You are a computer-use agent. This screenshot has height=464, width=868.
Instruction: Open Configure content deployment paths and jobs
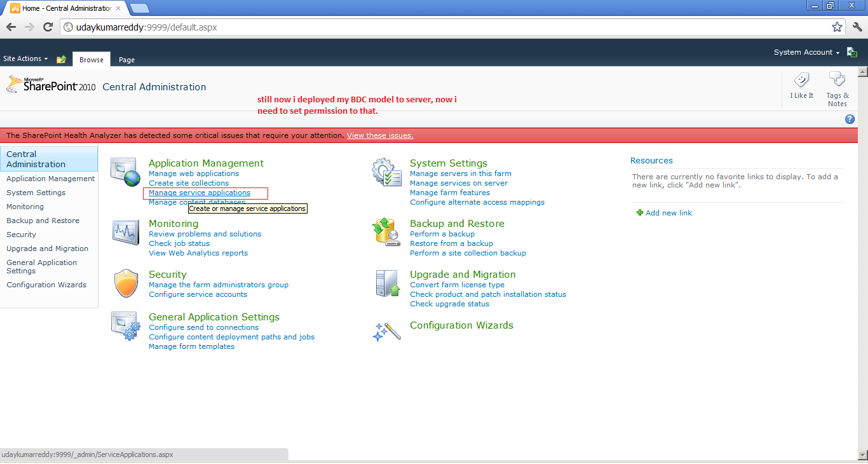(231, 337)
